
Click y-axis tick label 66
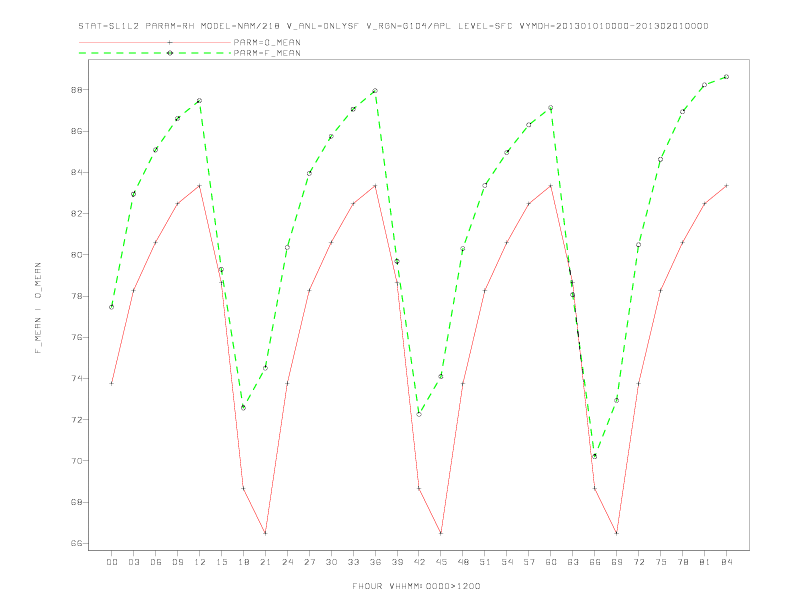point(76,543)
